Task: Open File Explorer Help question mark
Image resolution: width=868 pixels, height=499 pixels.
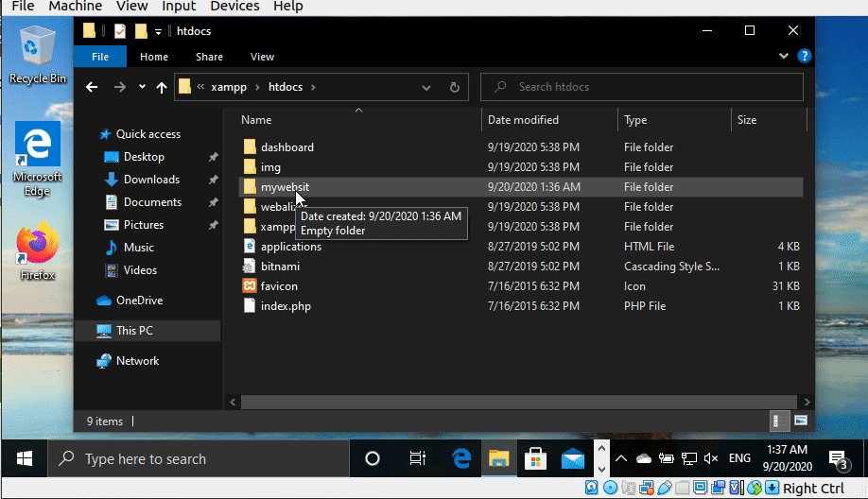Action: pyautogui.click(x=804, y=56)
